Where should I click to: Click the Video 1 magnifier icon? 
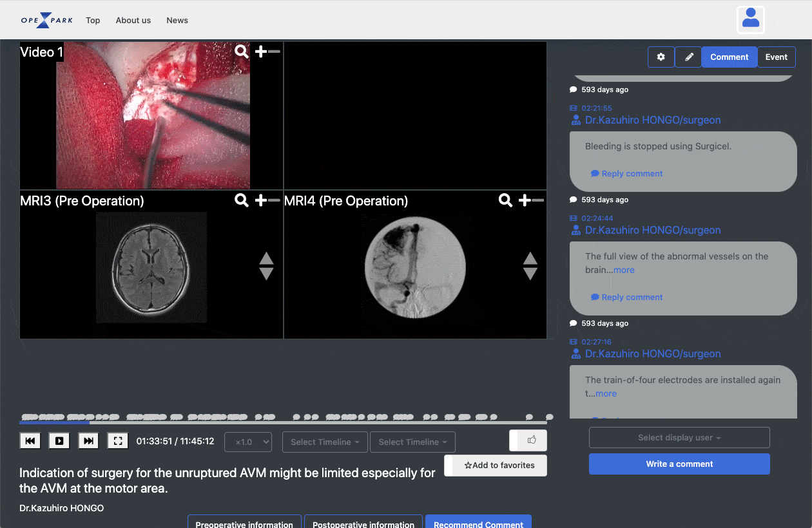(x=242, y=52)
